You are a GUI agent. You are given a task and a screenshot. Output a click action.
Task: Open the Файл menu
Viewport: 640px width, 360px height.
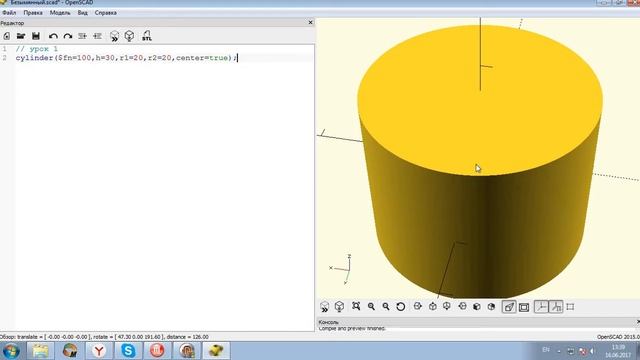coord(9,13)
